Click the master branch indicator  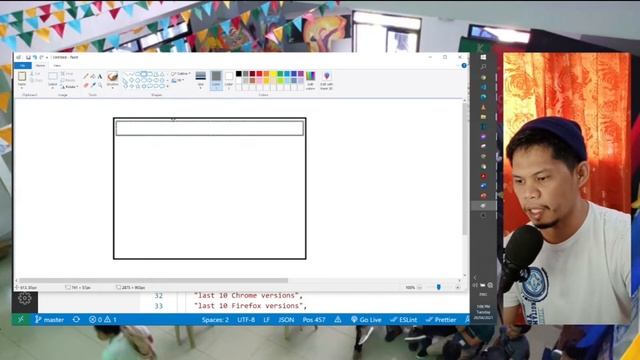point(49,320)
